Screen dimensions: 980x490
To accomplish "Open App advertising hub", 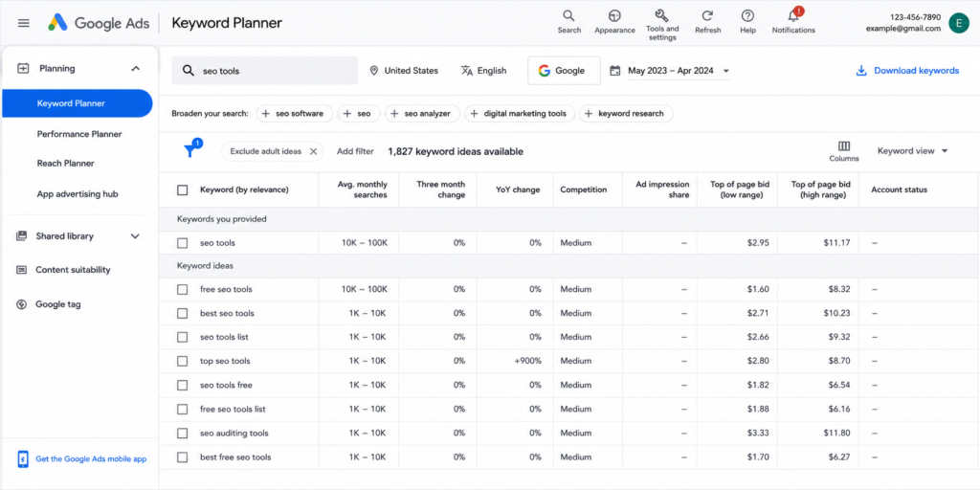I will tap(78, 193).
